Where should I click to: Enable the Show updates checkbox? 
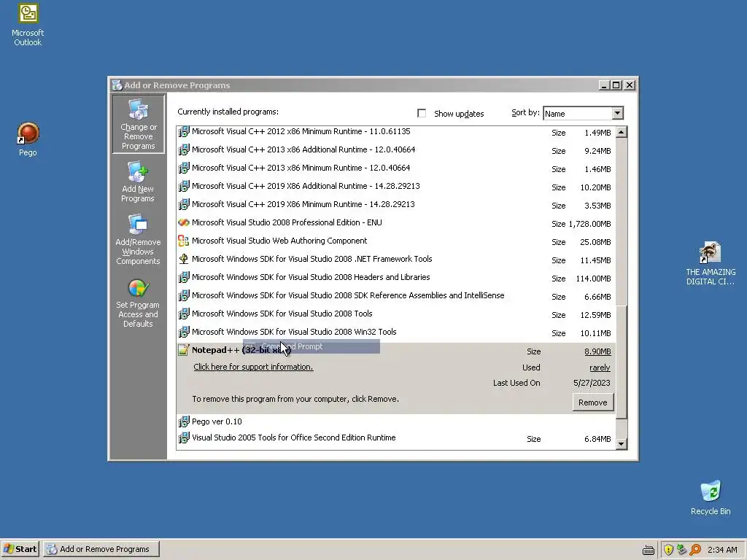(x=422, y=113)
